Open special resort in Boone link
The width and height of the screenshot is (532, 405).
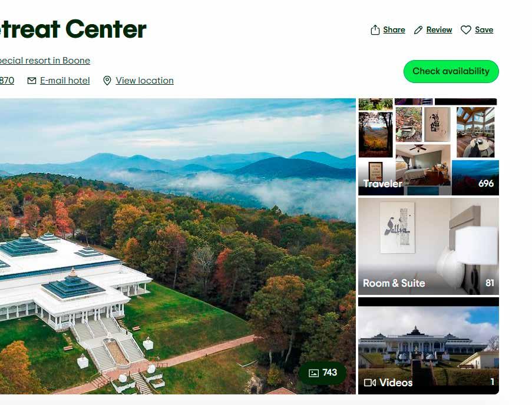[45, 61]
